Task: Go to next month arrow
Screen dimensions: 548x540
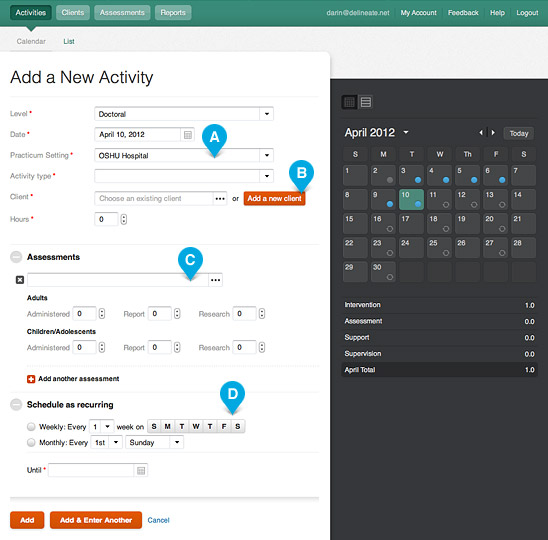Action: pos(493,133)
